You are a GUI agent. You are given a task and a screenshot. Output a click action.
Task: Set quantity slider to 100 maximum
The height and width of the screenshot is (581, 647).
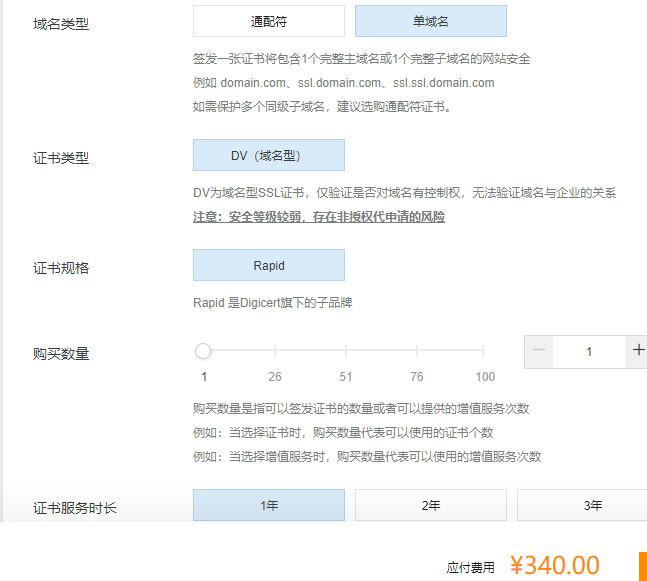point(484,351)
